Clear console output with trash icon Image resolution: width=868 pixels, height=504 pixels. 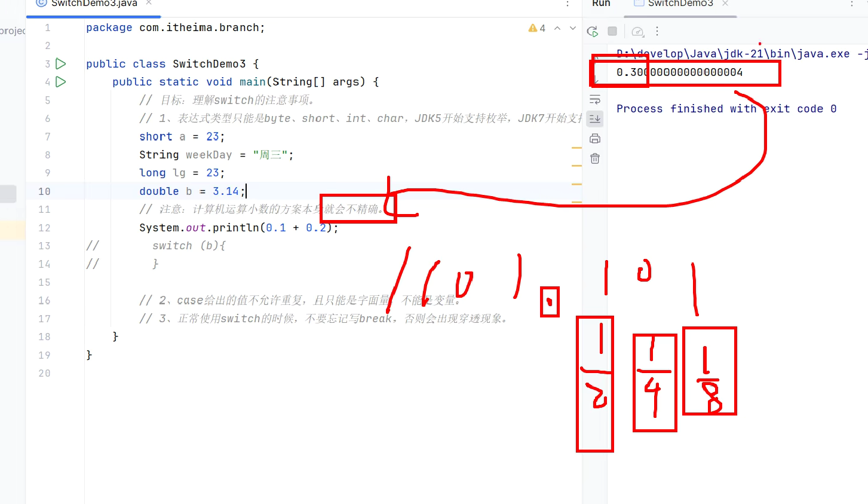coord(595,158)
